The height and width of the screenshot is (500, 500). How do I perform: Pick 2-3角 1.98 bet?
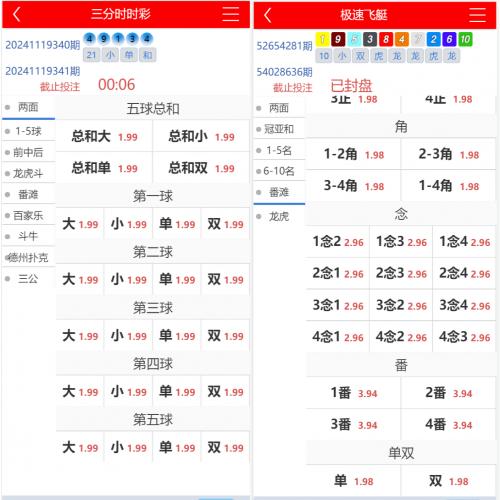pyautogui.click(x=448, y=154)
